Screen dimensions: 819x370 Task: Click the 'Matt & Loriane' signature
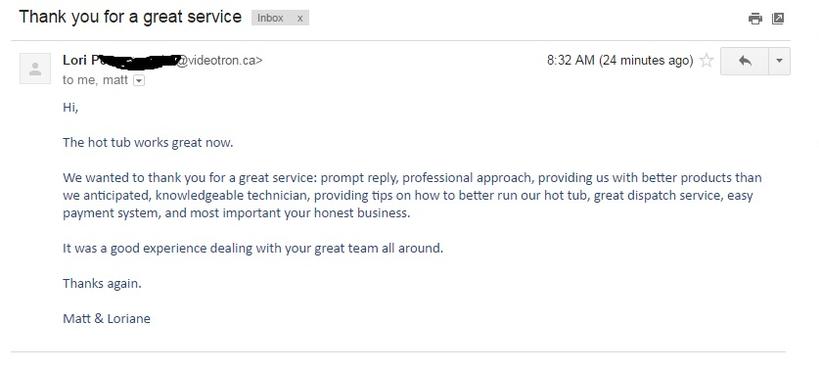pyautogui.click(x=107, y=318)
